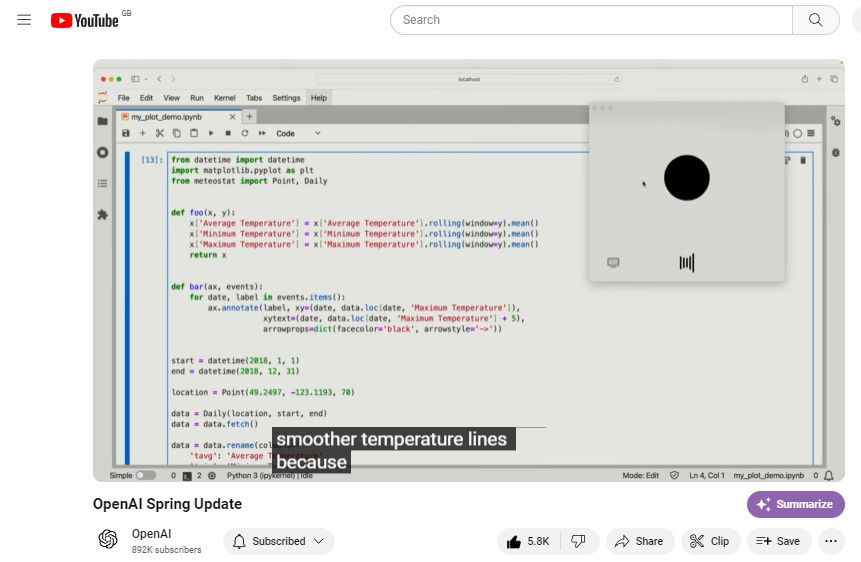This screenshot has height=562, width=861.
Task: Click the Share button
Action: (x=639, y=542)
